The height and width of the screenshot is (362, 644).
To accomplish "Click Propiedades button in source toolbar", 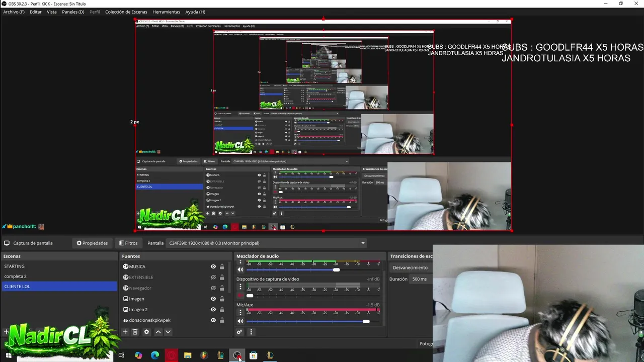I will pyautogui.click(x=92, y=243).
